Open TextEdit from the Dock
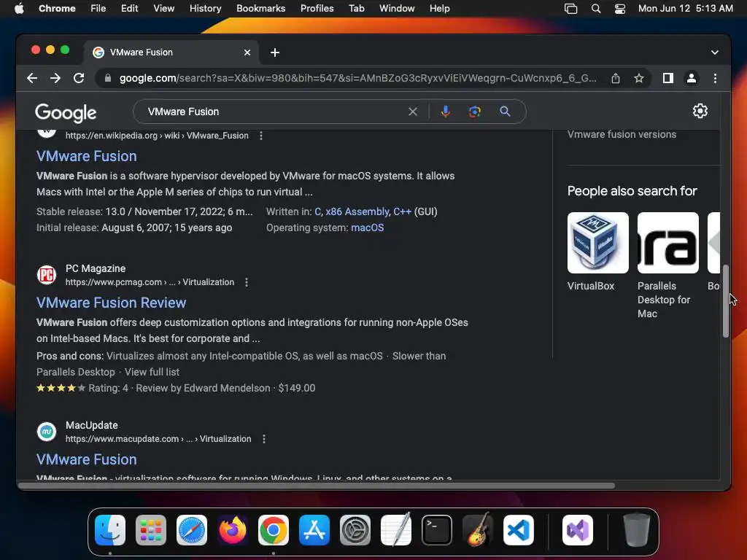 pyautogui.click(x=396, y=529)
